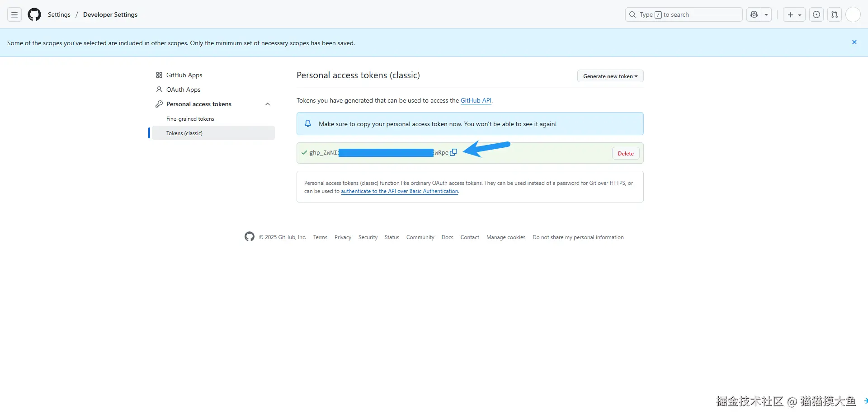Viewport: 868px width, 419px height.
Task: View your issues icon
Action: pos(816,15)
